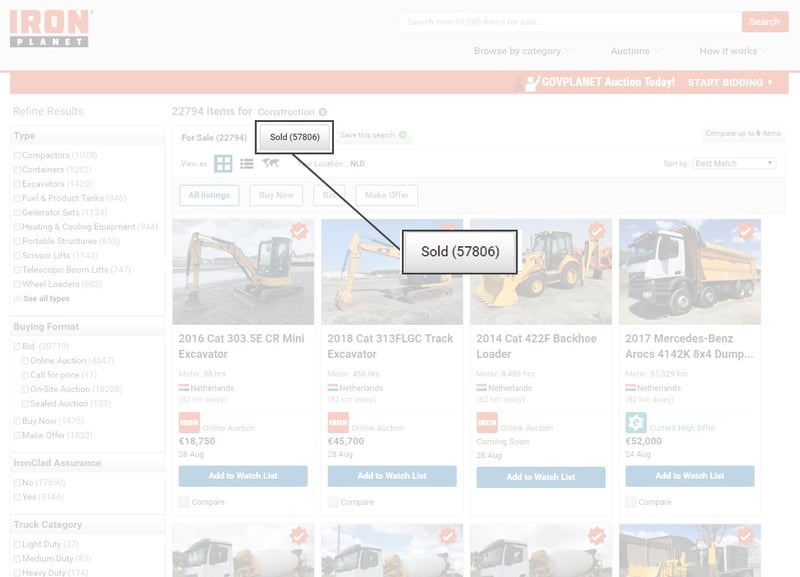Open the Sort by Best Match dropdown
Image resolution: width=800 pixels, height=577 pixels.
pyautogui.click(x=734, y=163)
